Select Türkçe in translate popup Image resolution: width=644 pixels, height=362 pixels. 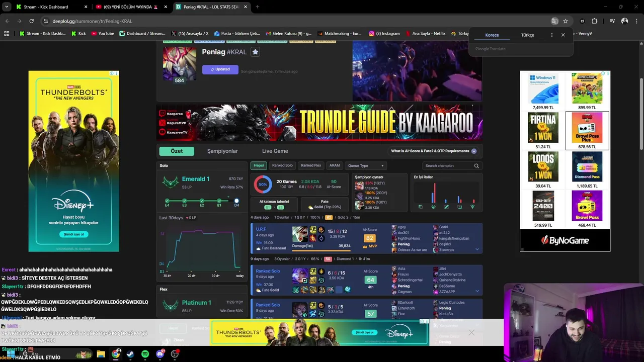click(x=527, y=35)
